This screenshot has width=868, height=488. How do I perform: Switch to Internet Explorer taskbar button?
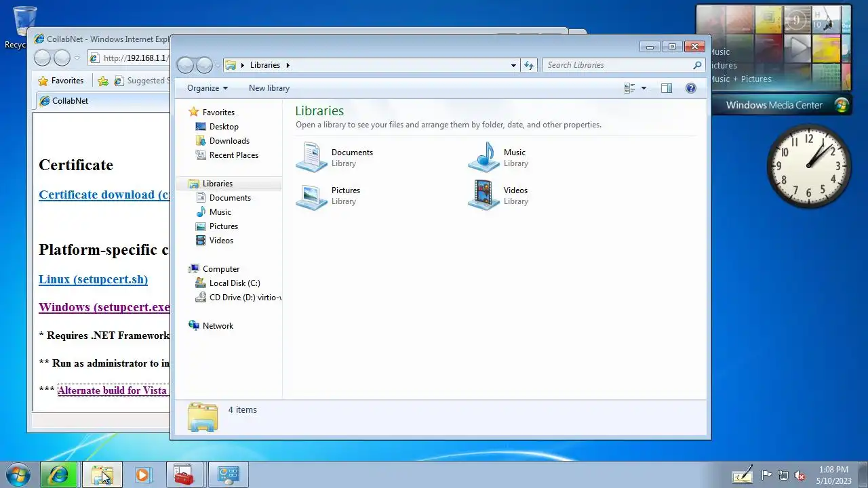[59, 474]
